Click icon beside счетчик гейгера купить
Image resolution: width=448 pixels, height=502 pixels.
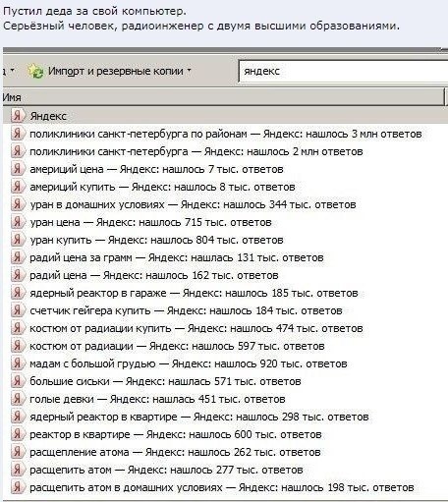18,310
